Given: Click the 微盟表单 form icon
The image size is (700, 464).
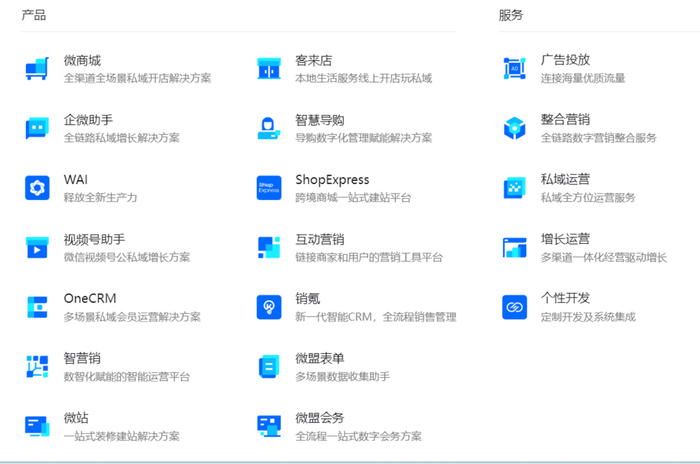Looking at the screenshot, I should (x=269, y=367).
